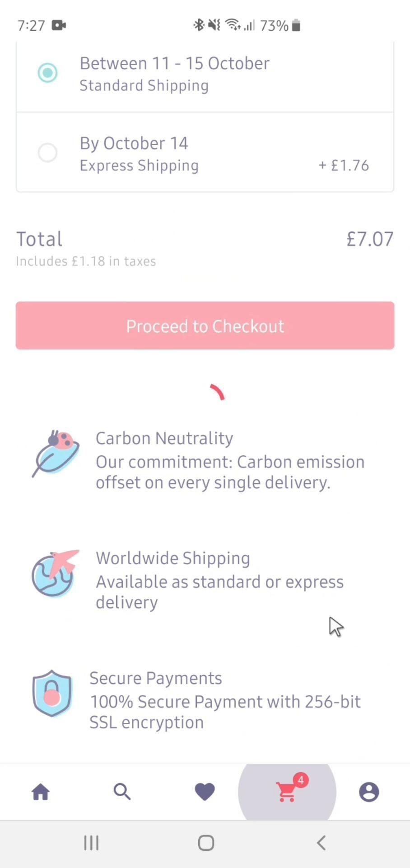This screenshot has width=410, height=868.
Task: Tap Android back navigation button
Action: pos(321,843)
